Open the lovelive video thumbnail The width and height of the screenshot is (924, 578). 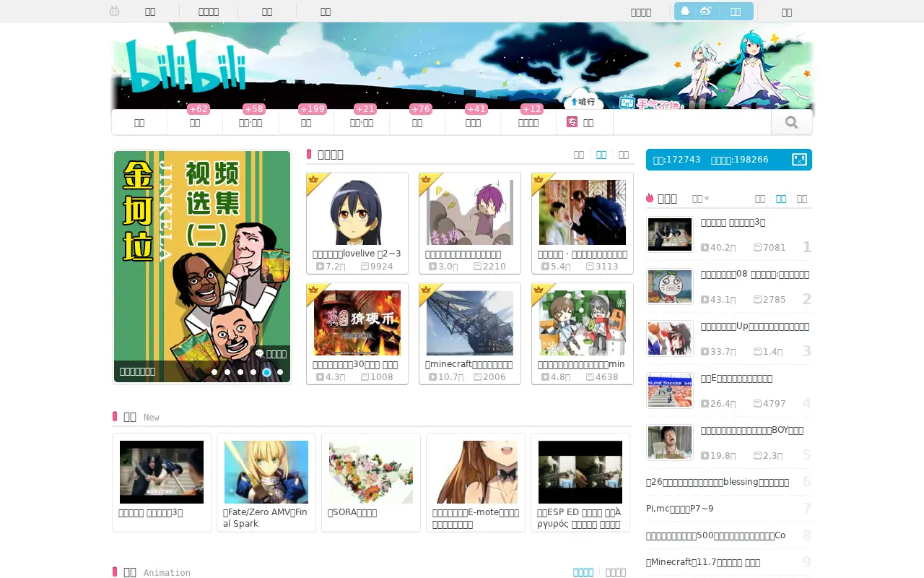(x=357, y=212)
